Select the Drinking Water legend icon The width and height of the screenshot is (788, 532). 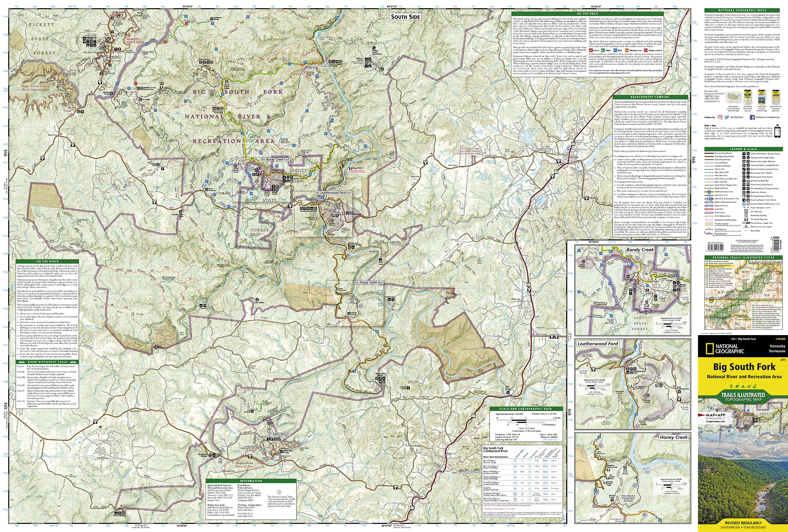pyautogui.click(x=744, y=189)
